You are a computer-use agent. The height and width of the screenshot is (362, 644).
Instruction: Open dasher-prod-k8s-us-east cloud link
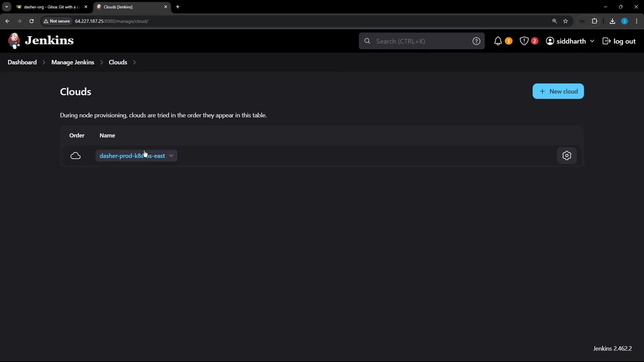point(132,156)
